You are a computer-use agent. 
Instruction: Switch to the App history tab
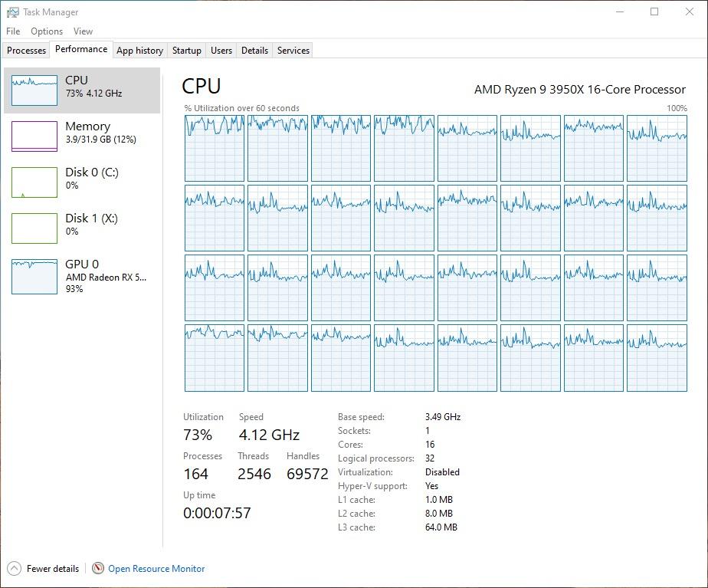pyautogui.click(x=139, y=51)
